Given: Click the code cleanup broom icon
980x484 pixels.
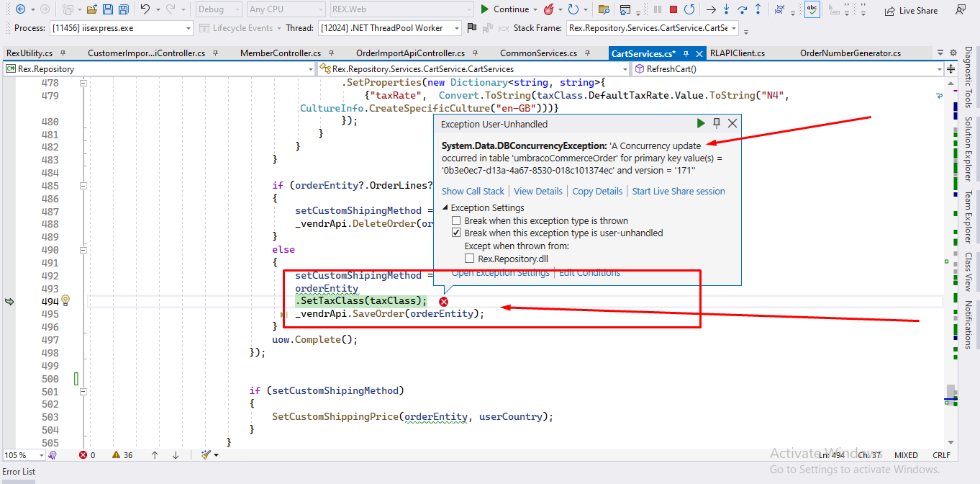Looking at the screenshot, I should (207, 455).
